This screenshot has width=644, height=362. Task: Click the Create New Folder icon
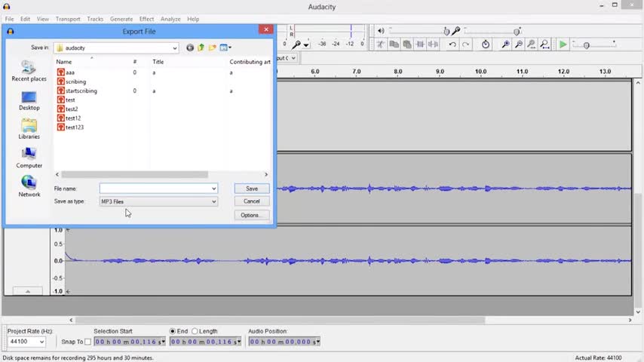[x=213, y=48]
